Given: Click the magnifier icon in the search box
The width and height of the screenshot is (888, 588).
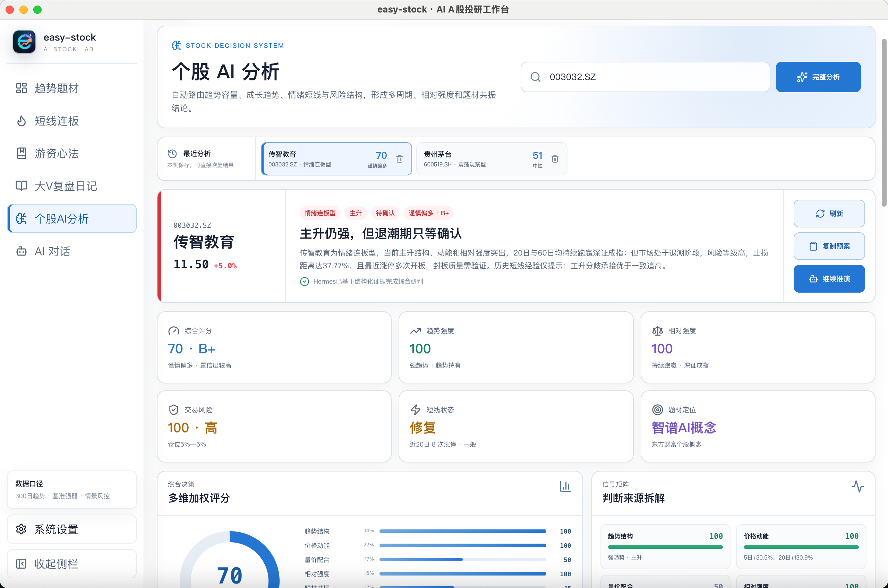Looking at the screenshot, I should (535, 77).
